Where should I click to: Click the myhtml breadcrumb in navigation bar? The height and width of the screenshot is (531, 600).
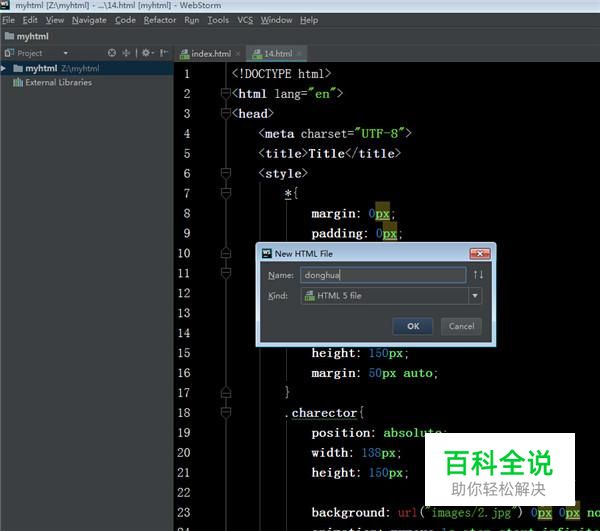27,37
